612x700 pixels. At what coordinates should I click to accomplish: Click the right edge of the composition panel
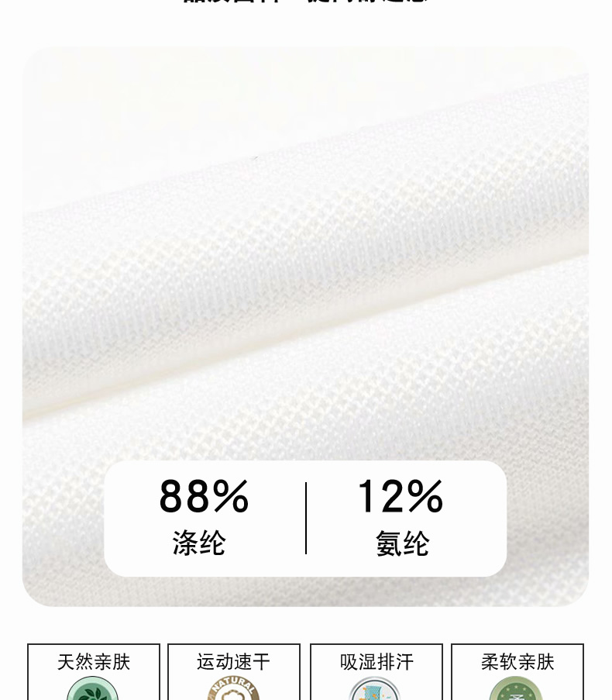pyautogui.click(x=503, y=519)
